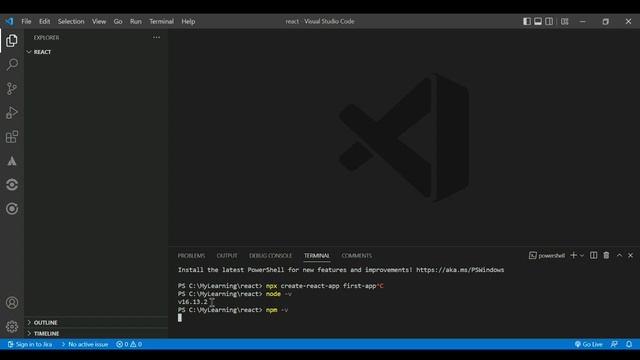This screenshot has height=360, width=640.
Task: Click the EXPLORER panel title
Action: [x=46, y=38]
